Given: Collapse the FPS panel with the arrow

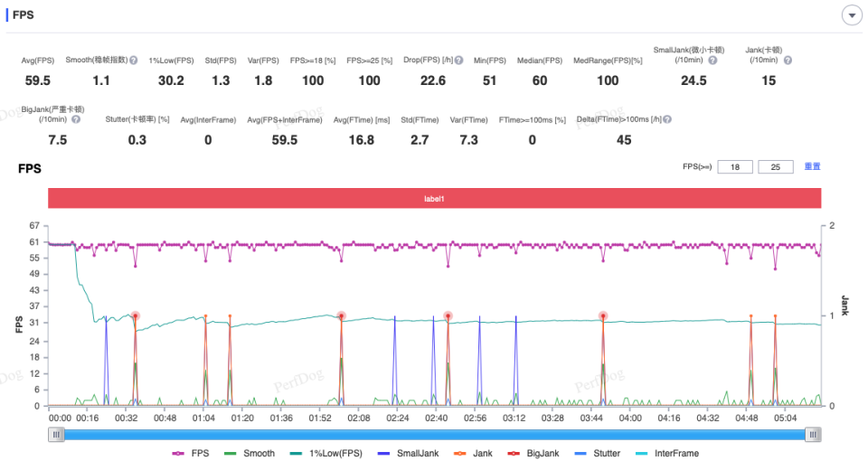Looking at the screenshot, I should click(x=852, y=15).
